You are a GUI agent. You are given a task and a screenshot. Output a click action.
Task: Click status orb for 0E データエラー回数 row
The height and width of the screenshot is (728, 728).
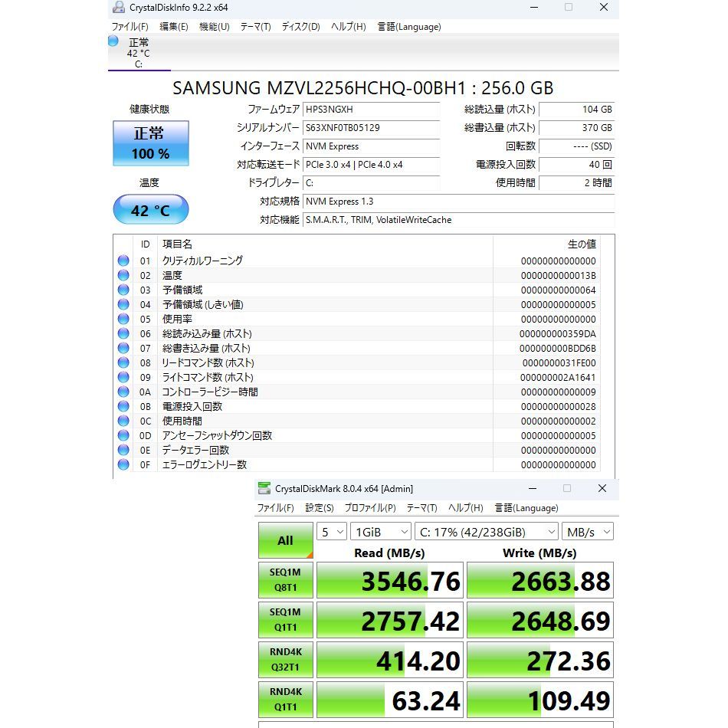tap(123, 450)
